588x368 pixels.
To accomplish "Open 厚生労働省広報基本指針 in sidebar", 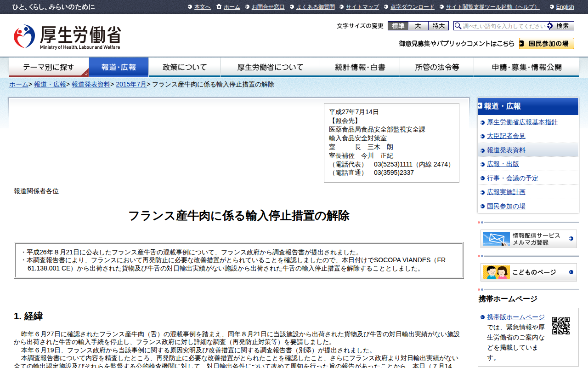I will click(x=522, y=122).
